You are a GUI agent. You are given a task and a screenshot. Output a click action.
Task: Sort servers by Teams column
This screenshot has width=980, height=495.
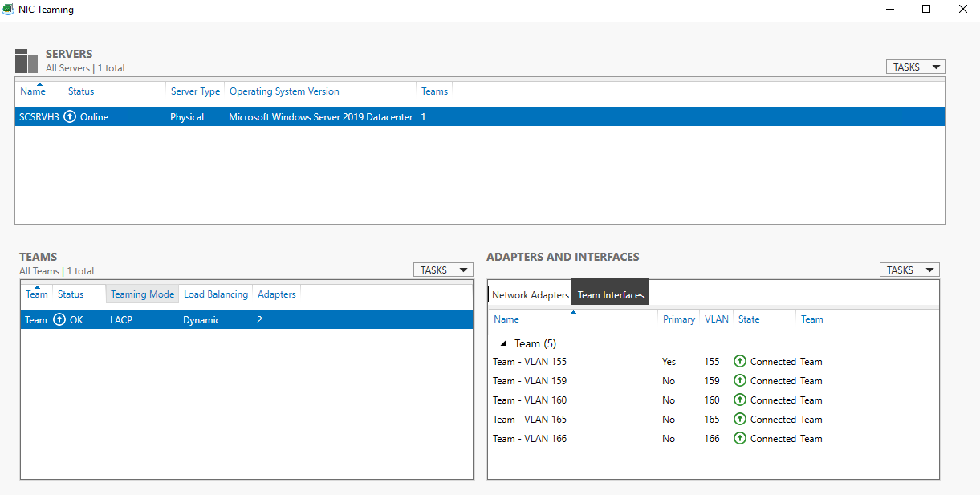[x=434, y=91]
